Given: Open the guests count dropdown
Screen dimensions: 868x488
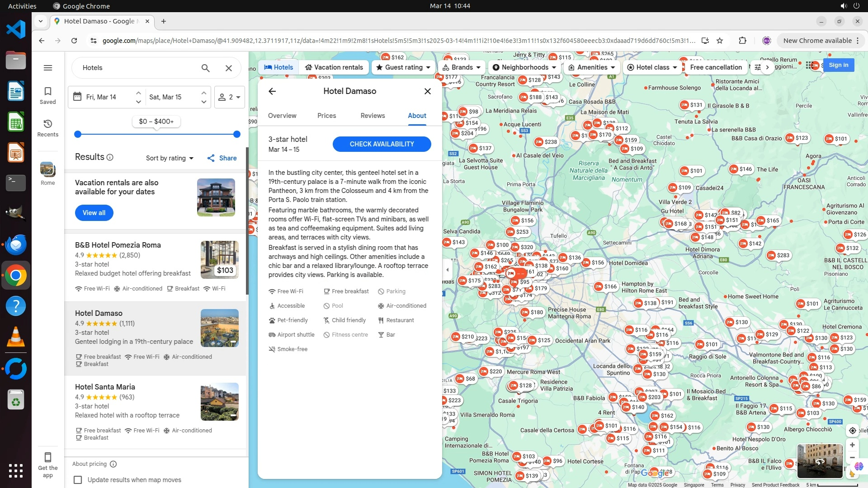Looking at the screenshot, I should coord(230,97).
